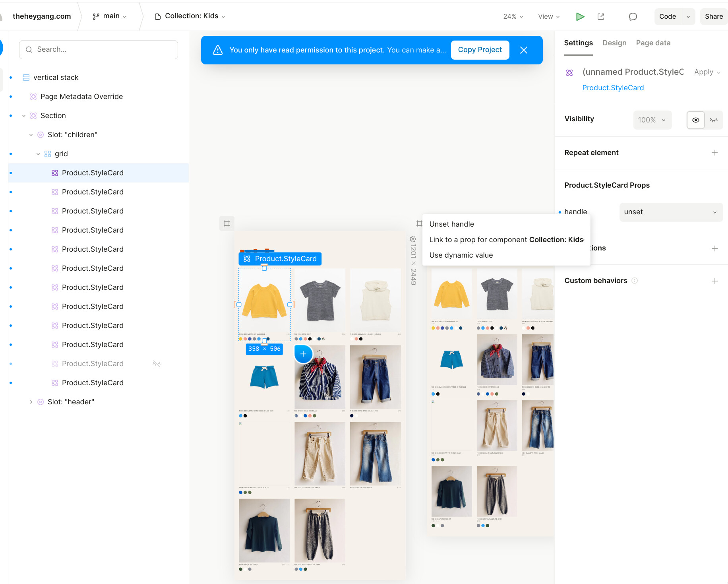This screenshot has height=584, width=728.
Task: Expand the Slot "header" tree node
Action: [x=31, y=402]
